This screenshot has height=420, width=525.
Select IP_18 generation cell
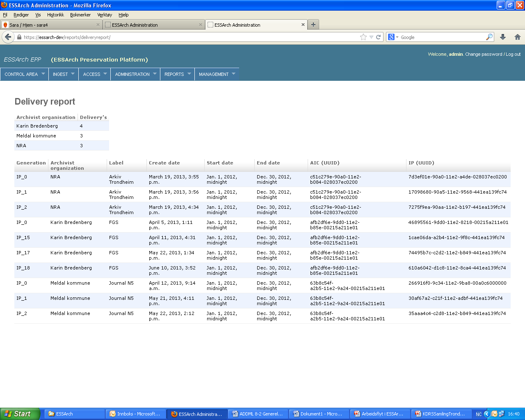click(x=23, y=268)
